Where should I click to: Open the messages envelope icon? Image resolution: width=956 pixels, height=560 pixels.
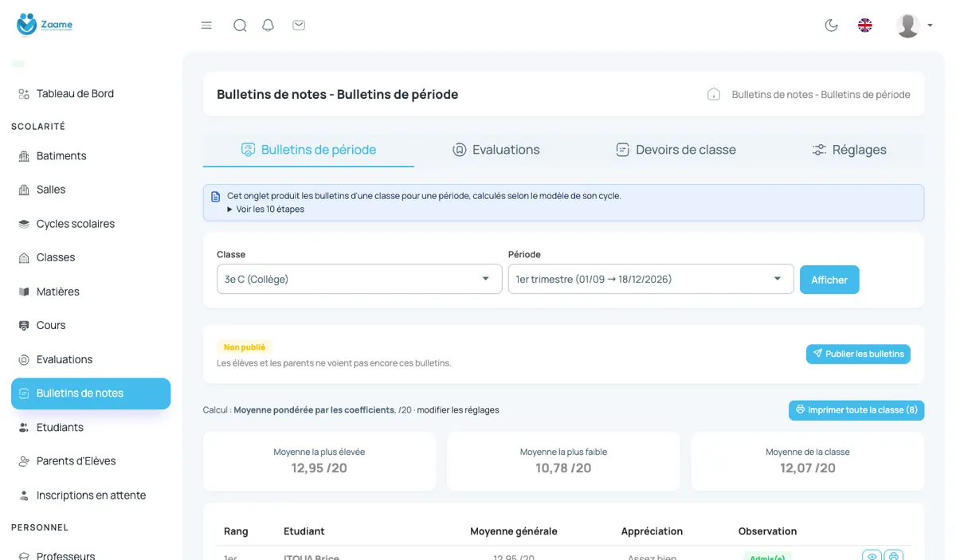(x=299, y=25)
